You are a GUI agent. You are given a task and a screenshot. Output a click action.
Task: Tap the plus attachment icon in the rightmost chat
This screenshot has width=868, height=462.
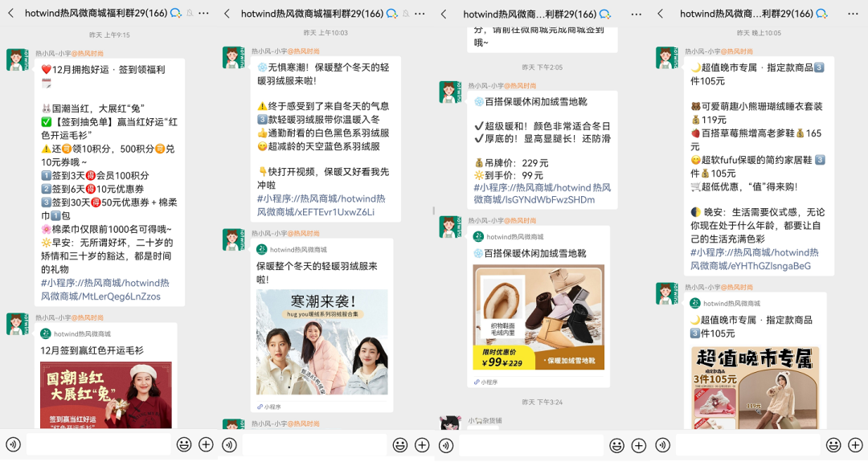pyautogui.click(x=855, y=444)
